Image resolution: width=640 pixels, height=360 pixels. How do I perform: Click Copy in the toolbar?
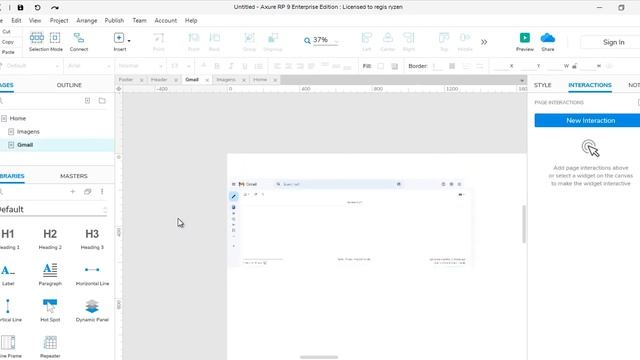tap(8, 42)
